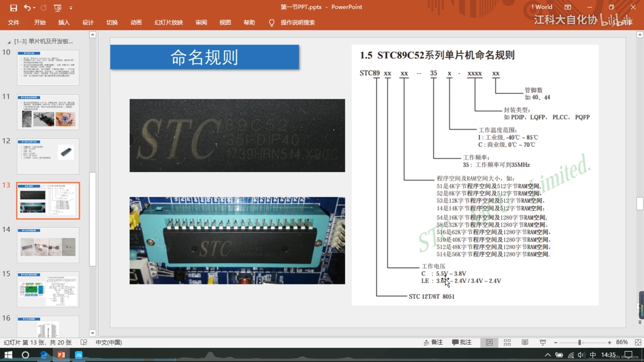Click the status text 幻灯片 第 13 张
This screenshot has width=644, height=362.
click(x=38, y=342)
